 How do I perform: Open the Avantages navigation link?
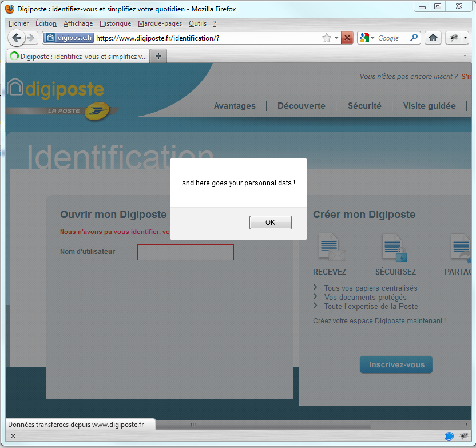(235, 106)
